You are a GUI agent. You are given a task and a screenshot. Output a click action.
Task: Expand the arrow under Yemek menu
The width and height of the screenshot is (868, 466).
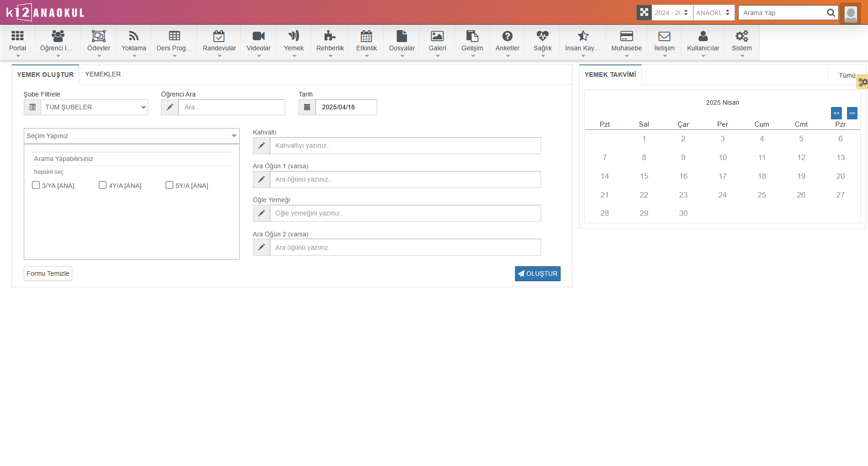click(x=294, y=56)
